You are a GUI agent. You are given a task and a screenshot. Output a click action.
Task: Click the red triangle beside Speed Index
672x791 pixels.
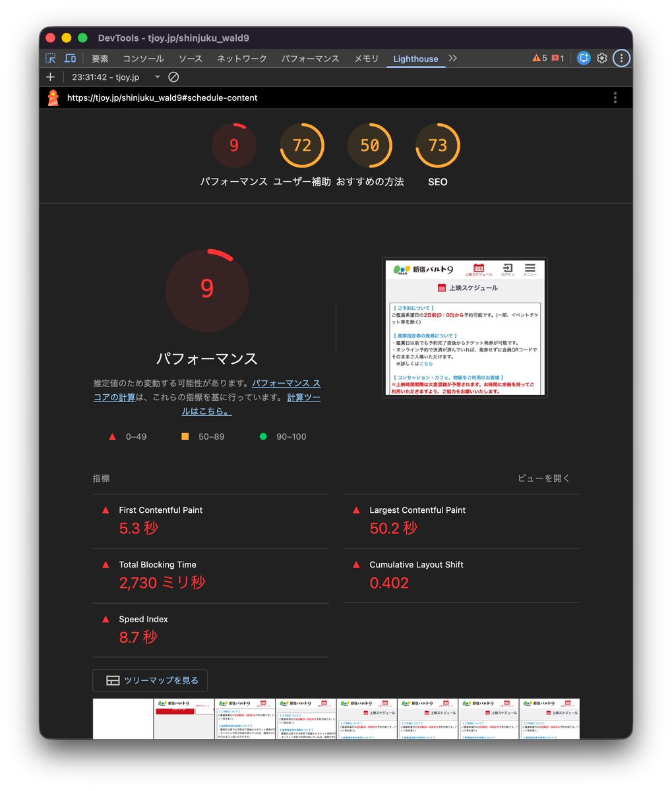tap(106, 620)
